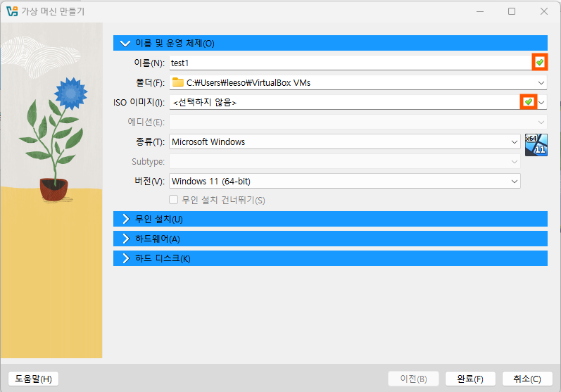The image size is (561, 392).
Task: Maximize the virtual machine creation window
Action: point(512,11)
